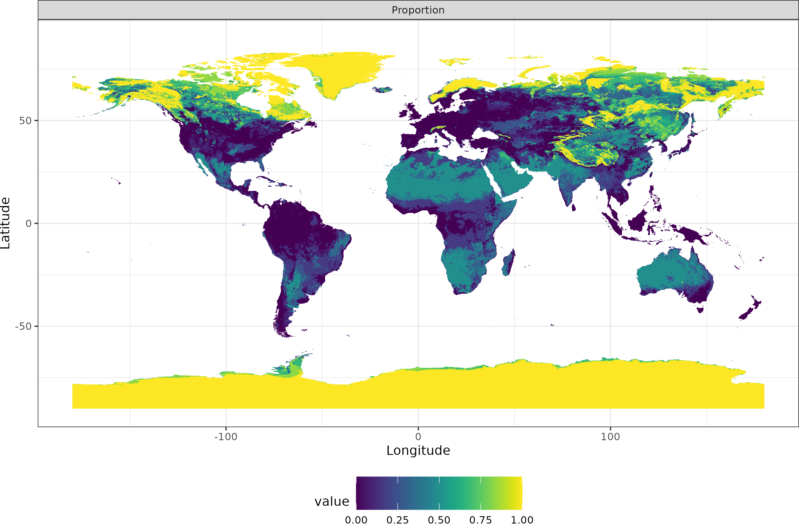Click on Greenland in the map
The height and width of the screenshot is (532, 799).
pyautogui.click(x=343, y=70)
